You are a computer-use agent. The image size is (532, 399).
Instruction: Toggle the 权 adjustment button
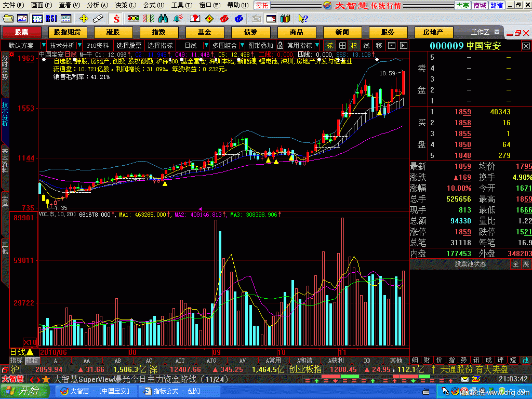pyautogui.click(x=354, y=45)
